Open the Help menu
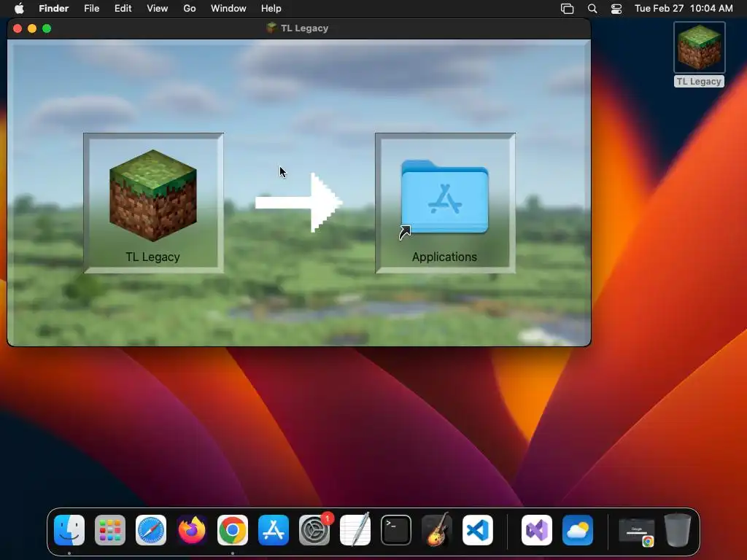Image resolution: width=747 pixels, height=560 pixels. tap(271, 8)
